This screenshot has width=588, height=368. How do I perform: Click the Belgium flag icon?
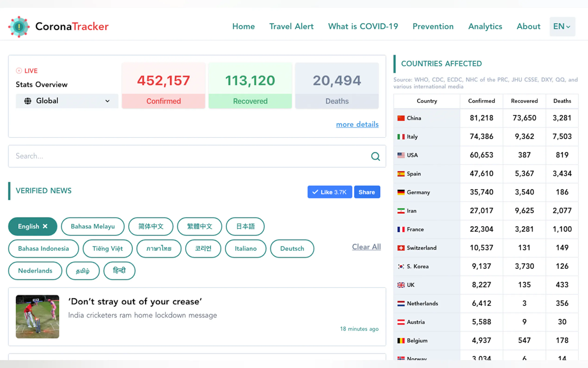point(401,340)
